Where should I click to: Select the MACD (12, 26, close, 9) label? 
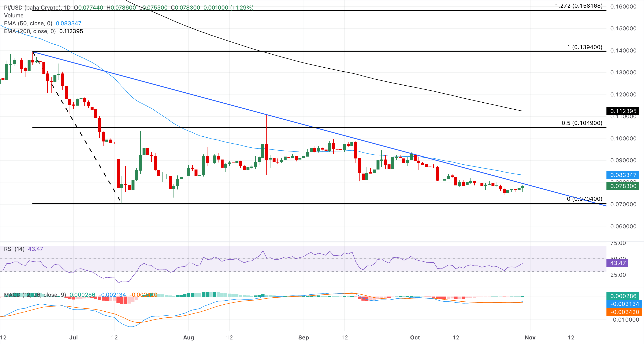[x=35, y=295]
